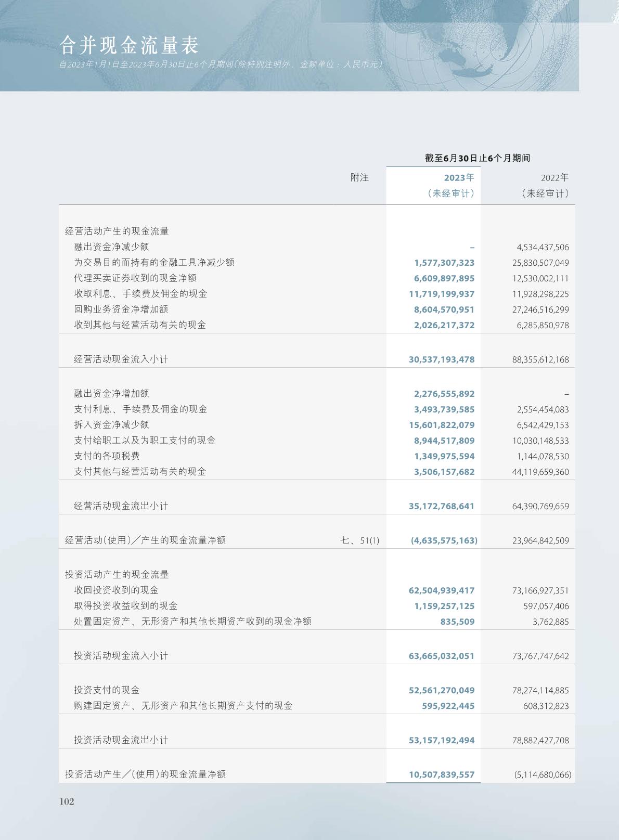Click the subtitle line stating 金额单位：人民币元
The height and width of the screenshot is (840, 619).
pos(221,64)
